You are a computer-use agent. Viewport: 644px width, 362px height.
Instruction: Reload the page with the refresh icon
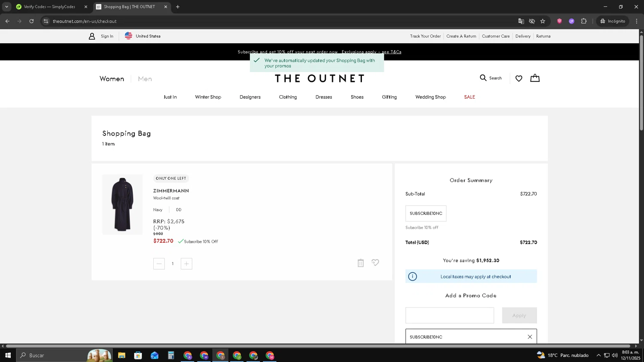tap(31, 21)
